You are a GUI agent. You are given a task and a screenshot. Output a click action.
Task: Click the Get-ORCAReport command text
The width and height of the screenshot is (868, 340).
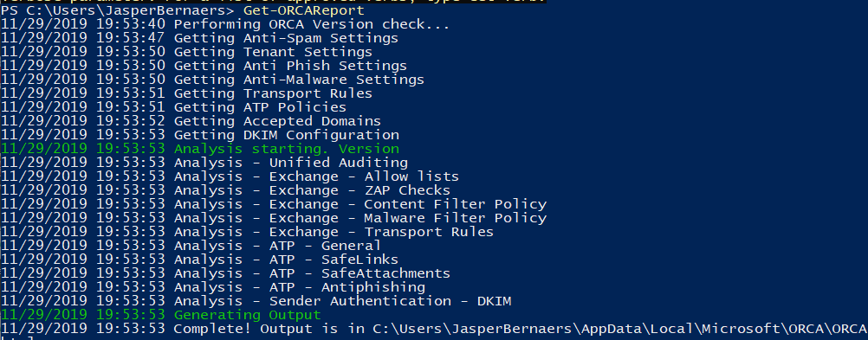[x=303, y=10]
